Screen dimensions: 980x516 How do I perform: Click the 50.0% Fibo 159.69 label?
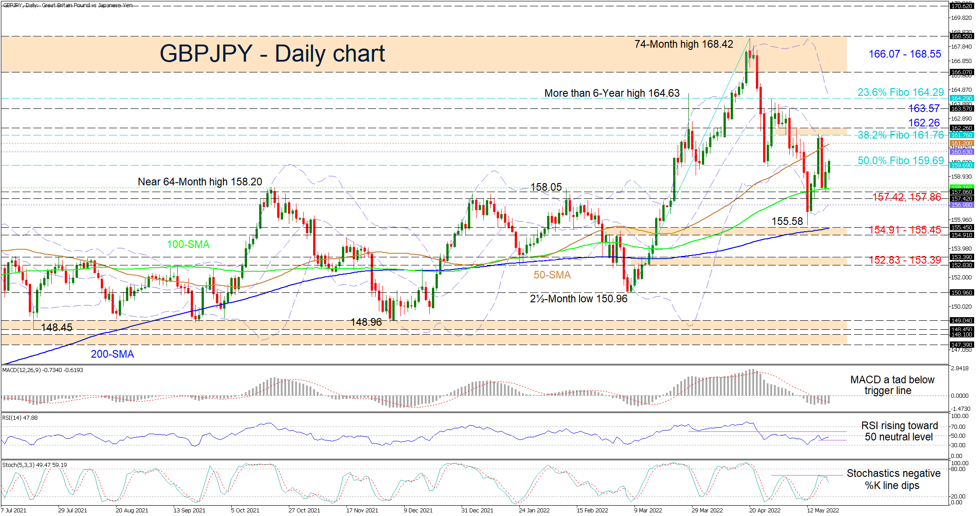pos(900,161)
